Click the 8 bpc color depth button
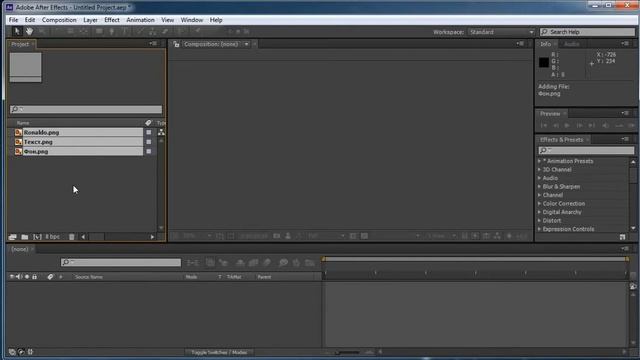The image size is (640, 360). [x=52, y=237]
